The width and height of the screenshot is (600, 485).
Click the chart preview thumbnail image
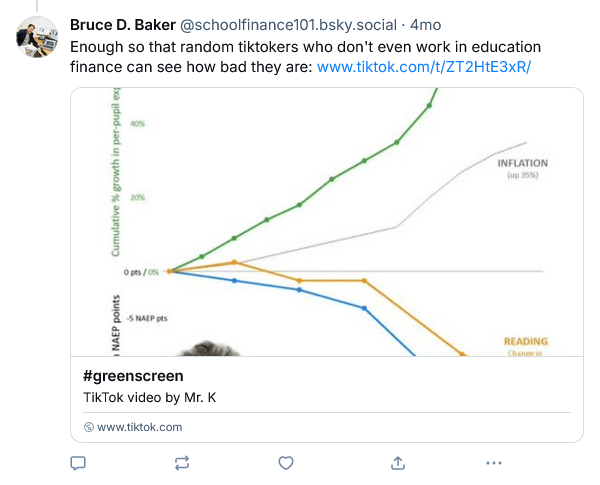[326, 222]
